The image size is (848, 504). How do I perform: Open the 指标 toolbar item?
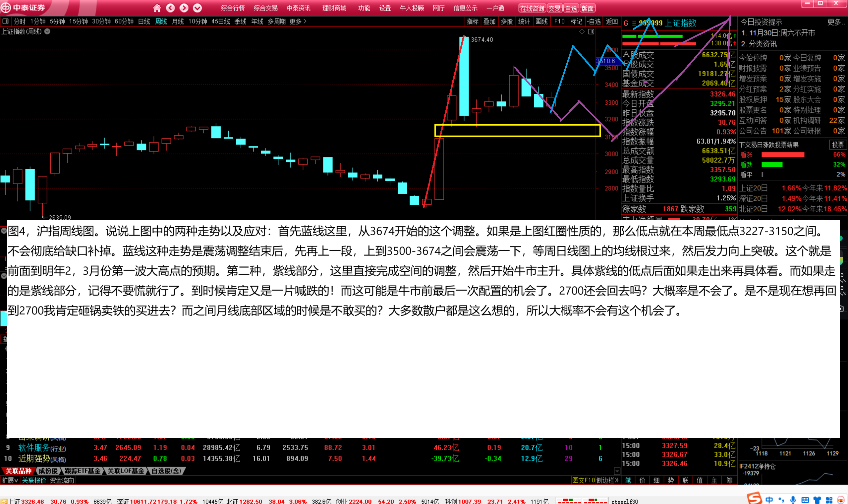[473, 22]
